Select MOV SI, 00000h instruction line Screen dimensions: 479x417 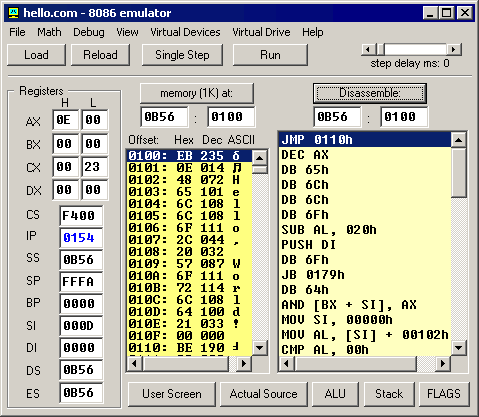click(x=365, y=320)
